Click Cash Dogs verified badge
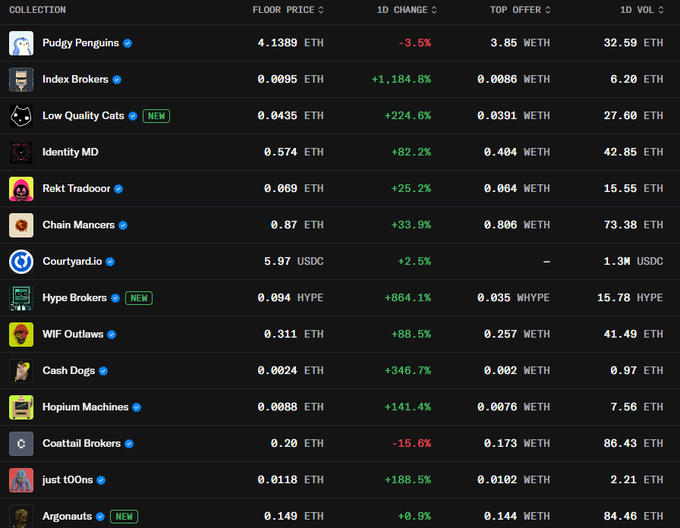680x528 pixels. coord(103,371)
